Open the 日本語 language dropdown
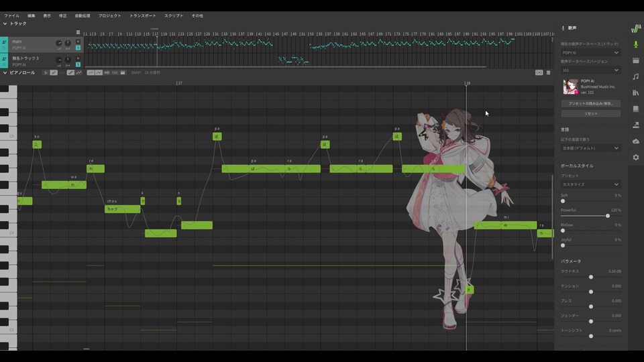 590,148
